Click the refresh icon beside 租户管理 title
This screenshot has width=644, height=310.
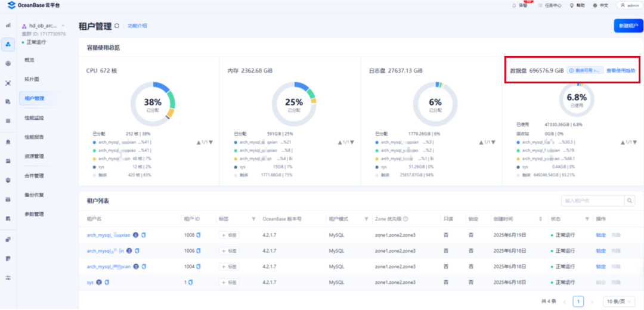point(117,26)
